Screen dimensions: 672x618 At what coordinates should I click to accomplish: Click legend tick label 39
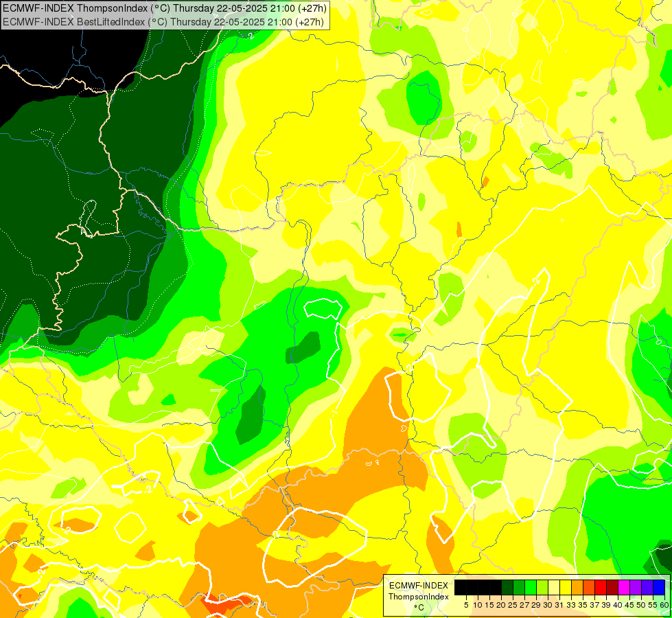coord(606,605)
